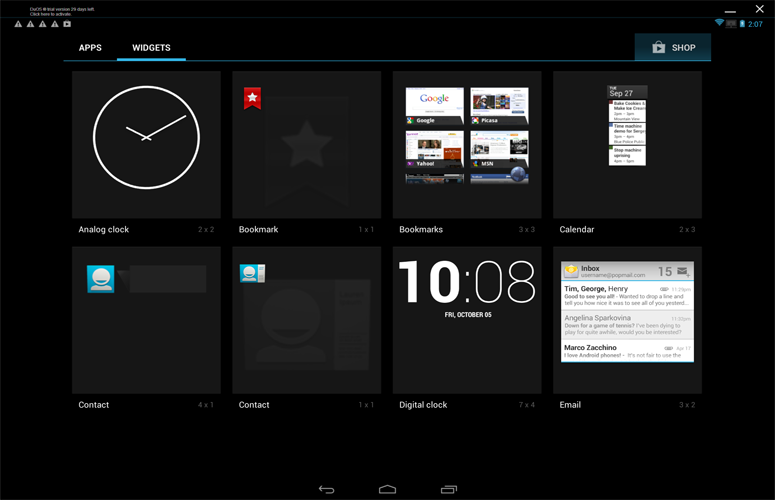Select the Digital clock 10:08 preview

(x=467, y=320)
